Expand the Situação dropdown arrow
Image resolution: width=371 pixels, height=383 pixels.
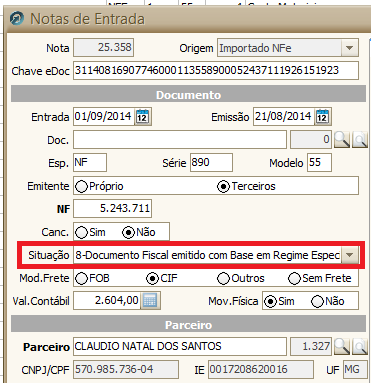click(349, 255)
